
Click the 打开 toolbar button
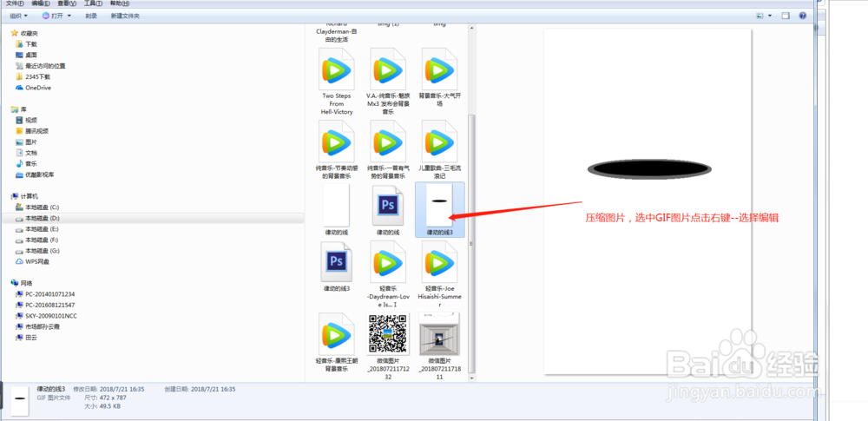[53, 16]
